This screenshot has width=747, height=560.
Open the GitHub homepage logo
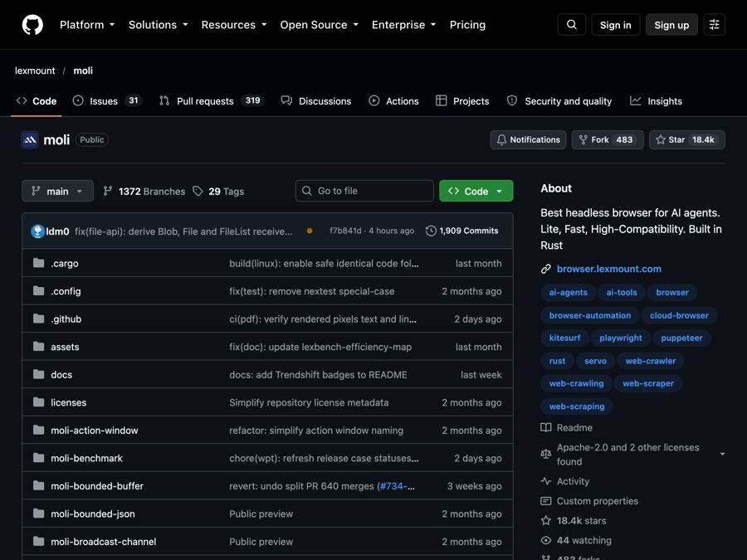(32, 25)
